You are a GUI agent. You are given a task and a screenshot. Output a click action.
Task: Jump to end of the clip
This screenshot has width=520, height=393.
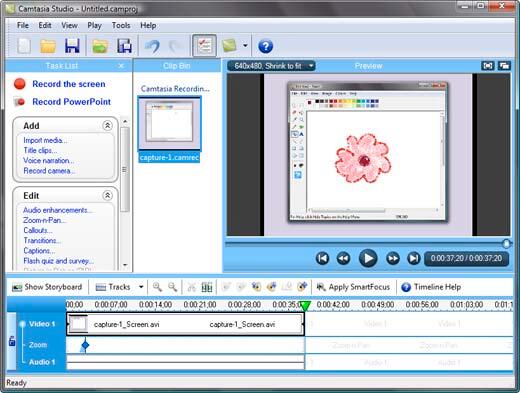pyautogui.click(x=414, y=258)
